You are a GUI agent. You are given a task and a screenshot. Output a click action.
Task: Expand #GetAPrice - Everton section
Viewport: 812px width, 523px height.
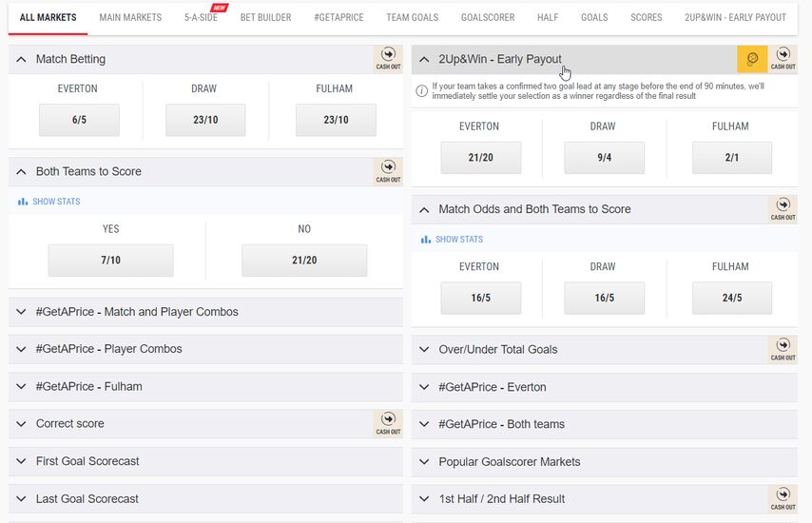coord(424,387)
